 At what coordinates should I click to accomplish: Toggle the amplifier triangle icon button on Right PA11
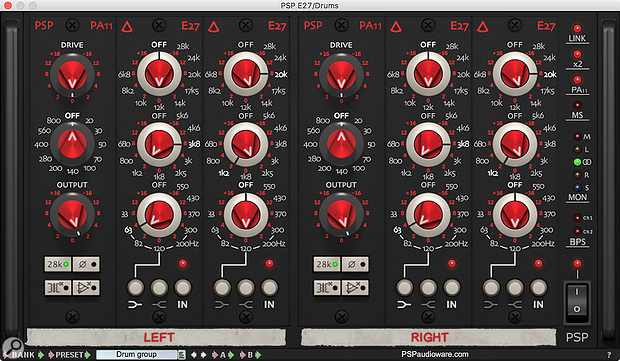pos(355,287)
